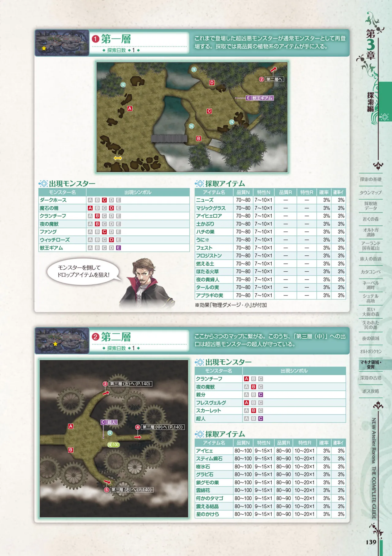Click red marker B on 第二層 map
The image size is (392, 556).
click(71, 450)
